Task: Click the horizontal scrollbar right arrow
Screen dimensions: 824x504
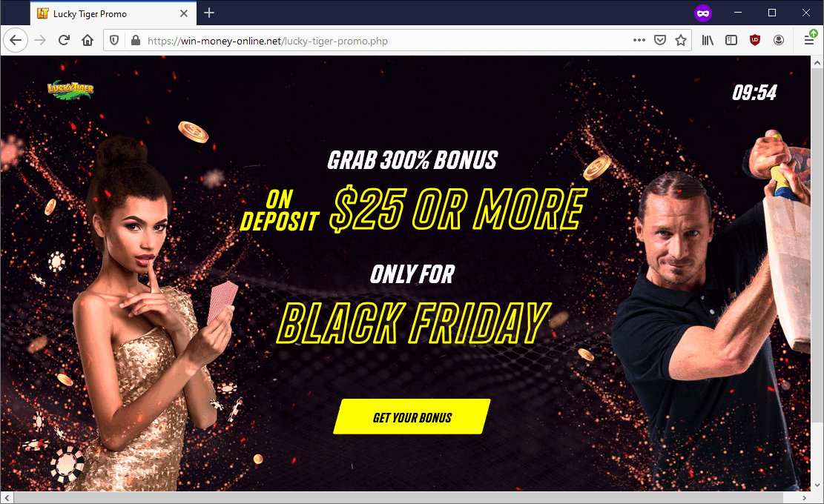Action: coord(804,498)
